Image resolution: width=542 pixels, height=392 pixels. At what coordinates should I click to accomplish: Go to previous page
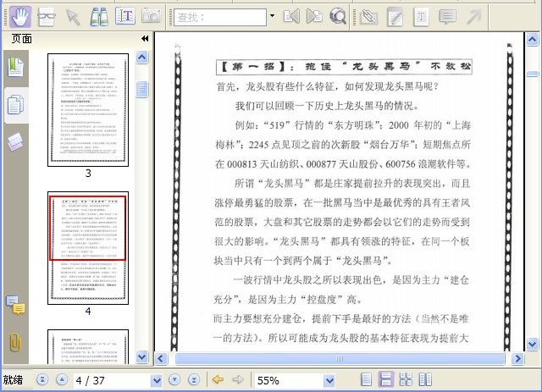click(62, 380)
